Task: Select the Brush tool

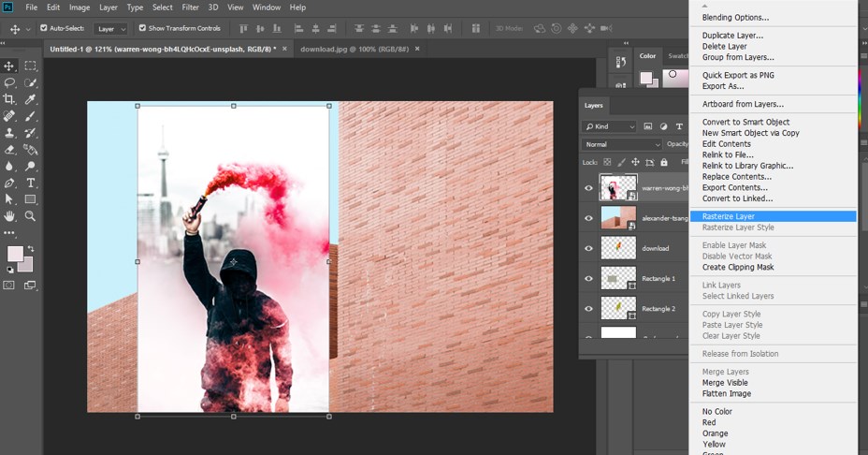Action: [31, 116]
